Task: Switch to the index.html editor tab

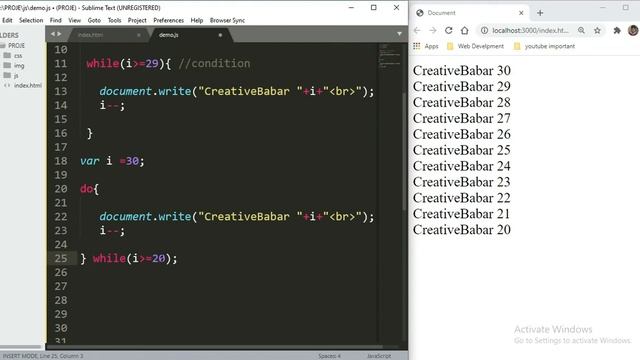Action: click(108, 35)
